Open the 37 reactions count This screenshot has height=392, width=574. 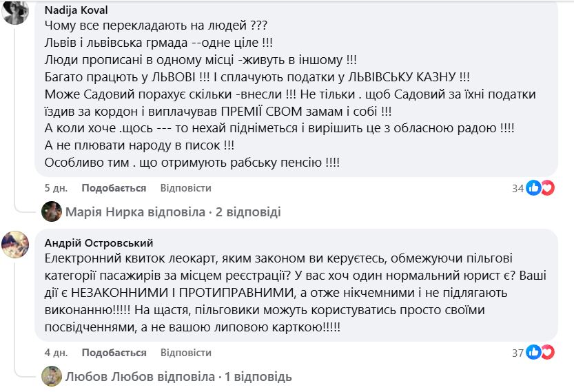pos(517,353)
